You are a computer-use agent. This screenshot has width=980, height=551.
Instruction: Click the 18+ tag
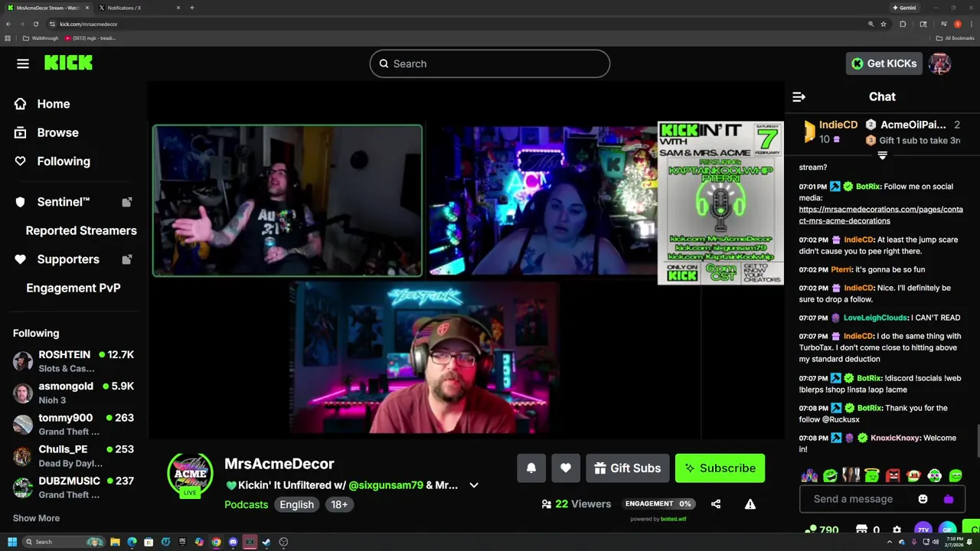click(339, 504)
